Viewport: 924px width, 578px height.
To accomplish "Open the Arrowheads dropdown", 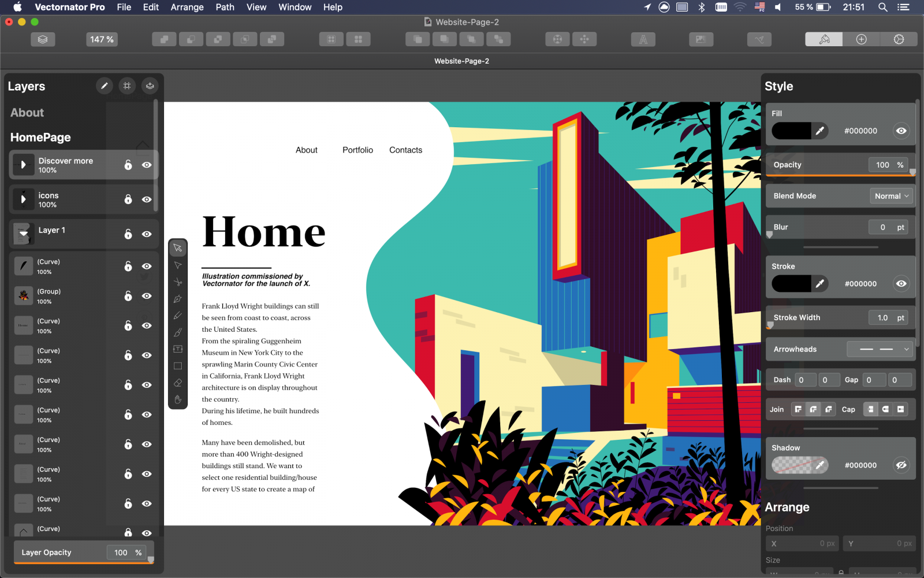I will click(879, 349).
